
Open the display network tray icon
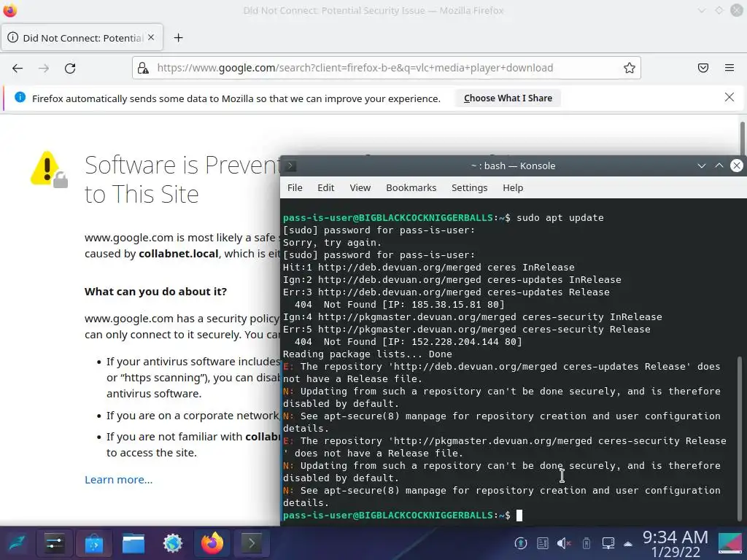click(608, 542)
